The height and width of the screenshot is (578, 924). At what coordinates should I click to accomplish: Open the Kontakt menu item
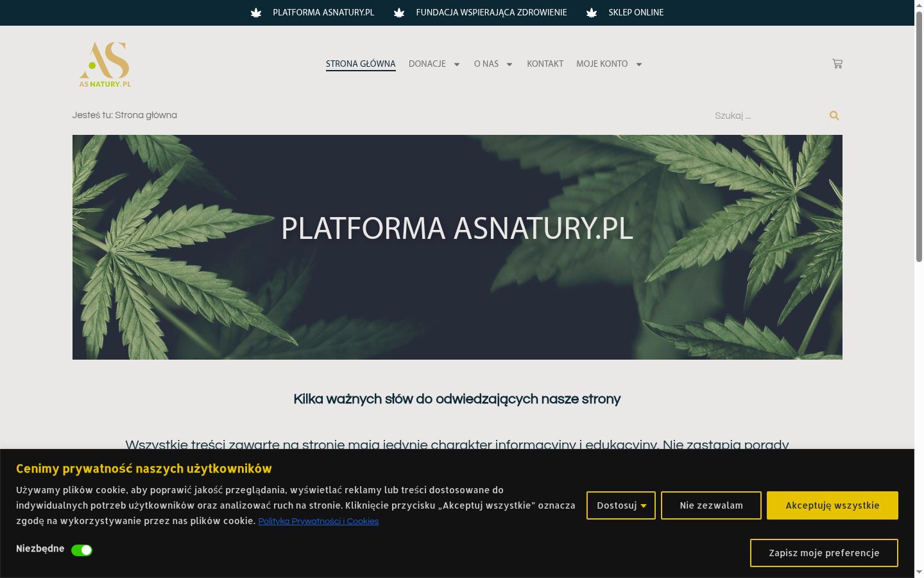[545, 64]
